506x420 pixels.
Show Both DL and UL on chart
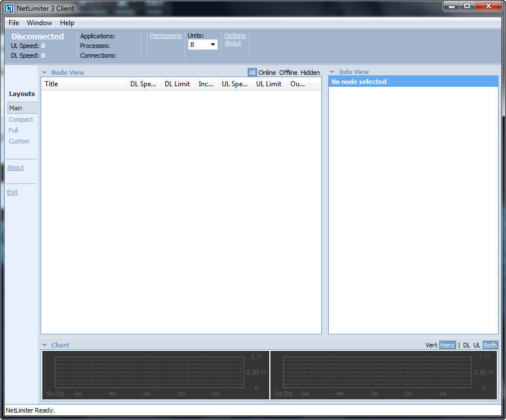[489, 345]
